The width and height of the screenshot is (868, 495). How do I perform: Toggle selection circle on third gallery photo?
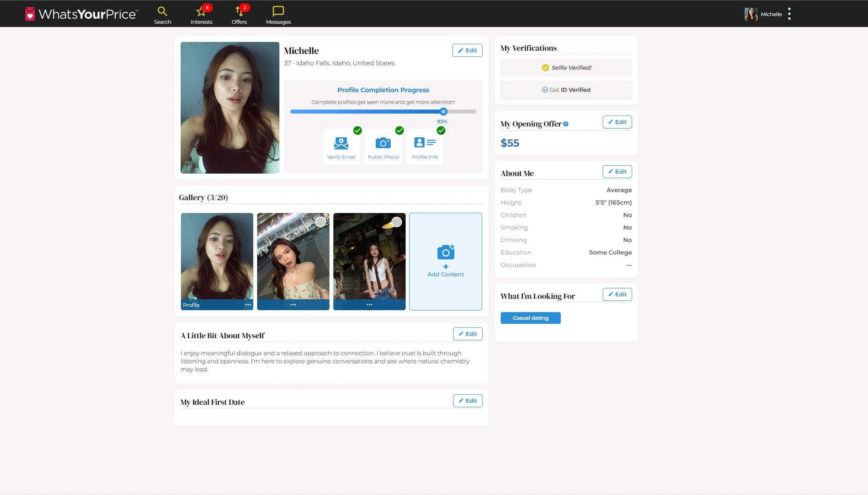397,222
